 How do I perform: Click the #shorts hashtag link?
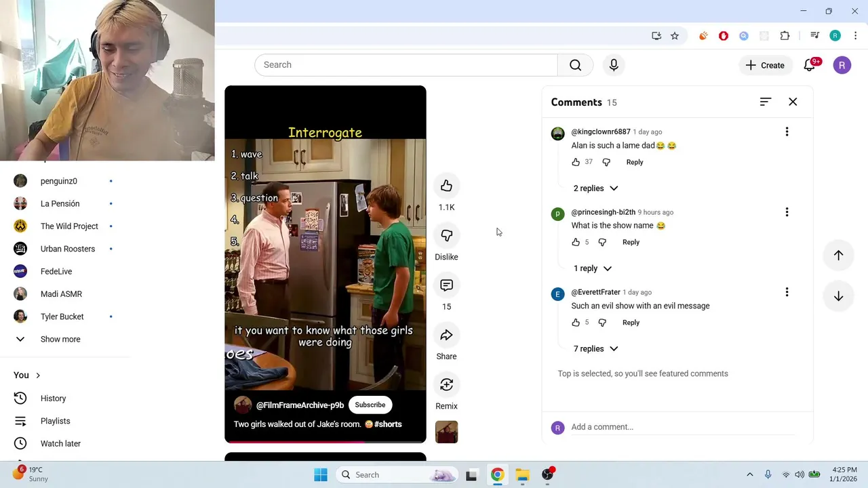coord(388,424)
